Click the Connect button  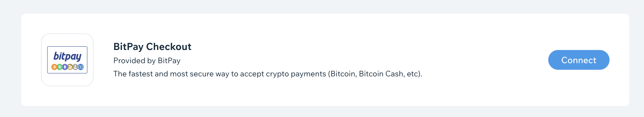tap(579, 60)
